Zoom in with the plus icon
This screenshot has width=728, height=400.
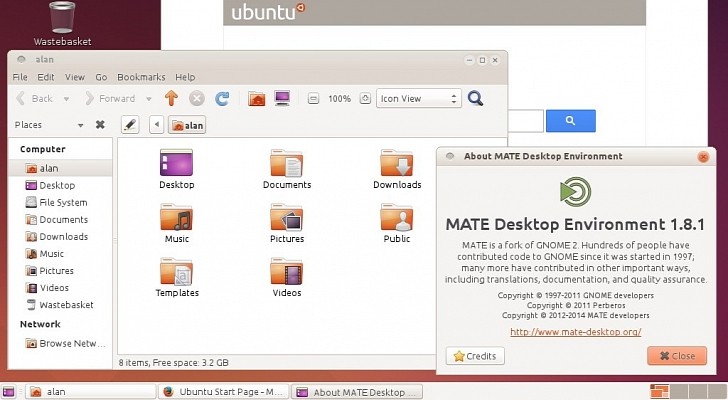tap(365, 99)
